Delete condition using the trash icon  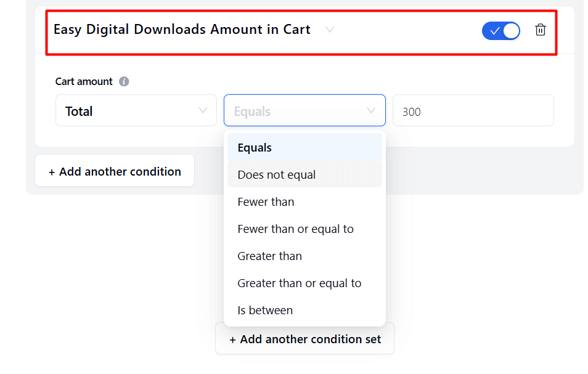pos(540,30)
